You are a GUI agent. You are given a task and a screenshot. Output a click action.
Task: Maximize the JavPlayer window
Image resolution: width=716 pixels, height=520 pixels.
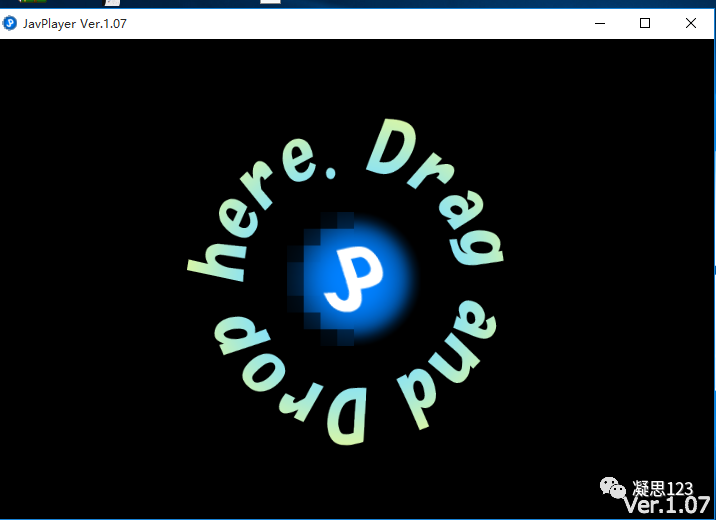[645, 23]
